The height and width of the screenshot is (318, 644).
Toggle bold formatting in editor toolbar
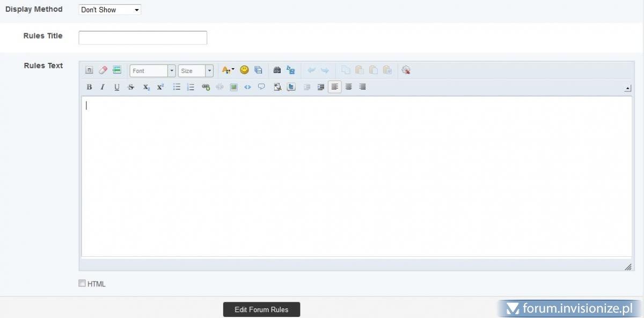coord(89,87)
